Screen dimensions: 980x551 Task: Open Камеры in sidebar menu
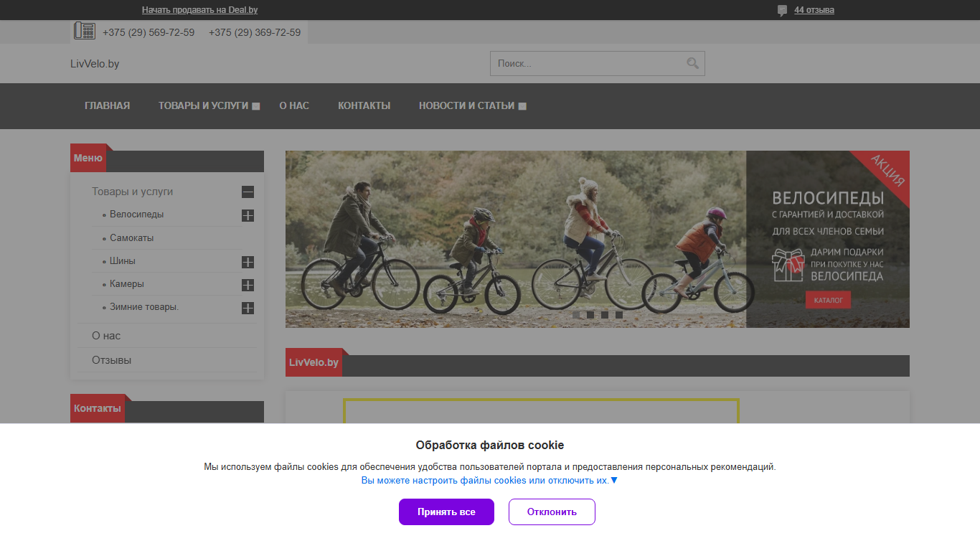click(x=127, y=283)
